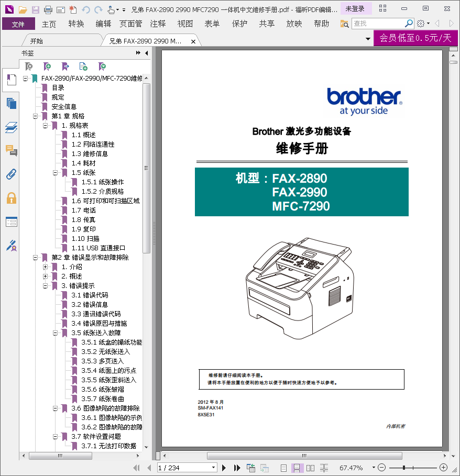Redo the last action

tap(98, 10)
